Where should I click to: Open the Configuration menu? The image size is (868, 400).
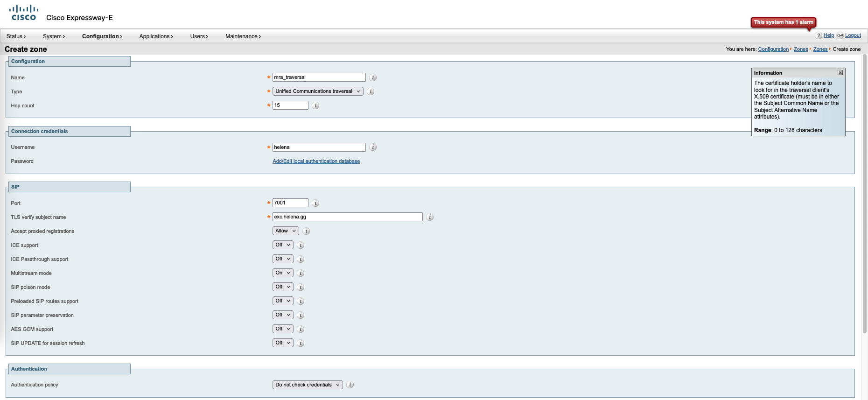pyautogui.click(x=102, y=36)
